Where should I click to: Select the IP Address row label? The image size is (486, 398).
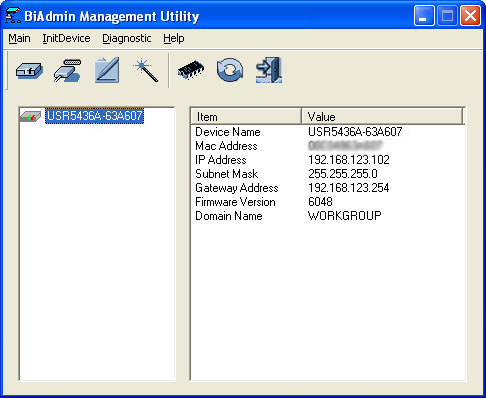[x=221, y=160]
